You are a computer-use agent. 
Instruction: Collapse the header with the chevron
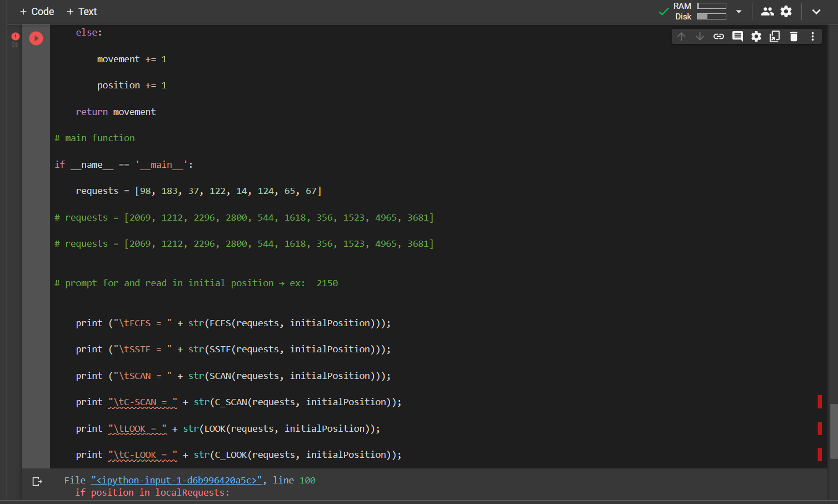[x=816, y=11]
